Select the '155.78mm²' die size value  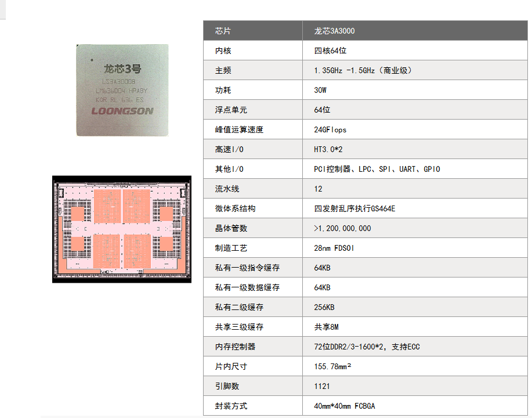pyautogui.click(x=332, y=366)
